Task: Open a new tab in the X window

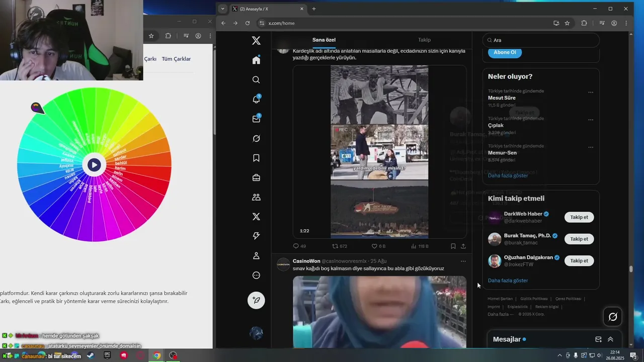Action: pos(314,9)
